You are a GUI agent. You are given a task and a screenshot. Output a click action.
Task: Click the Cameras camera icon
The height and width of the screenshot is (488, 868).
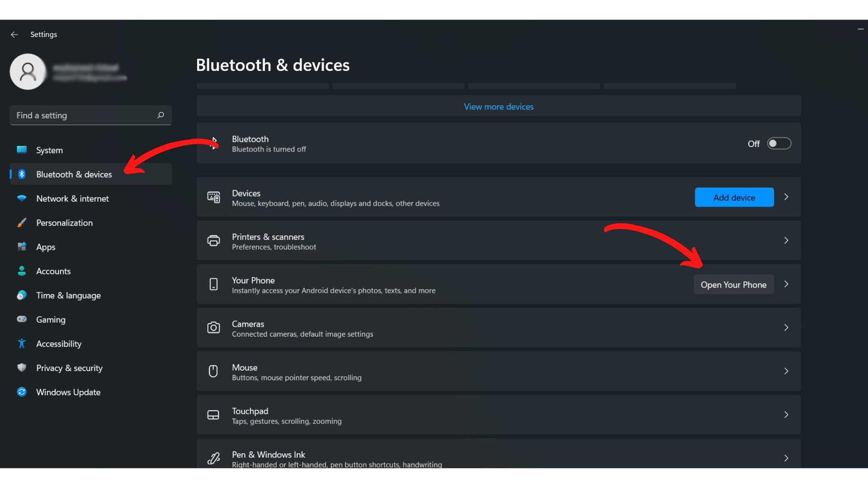coord(213,328)
